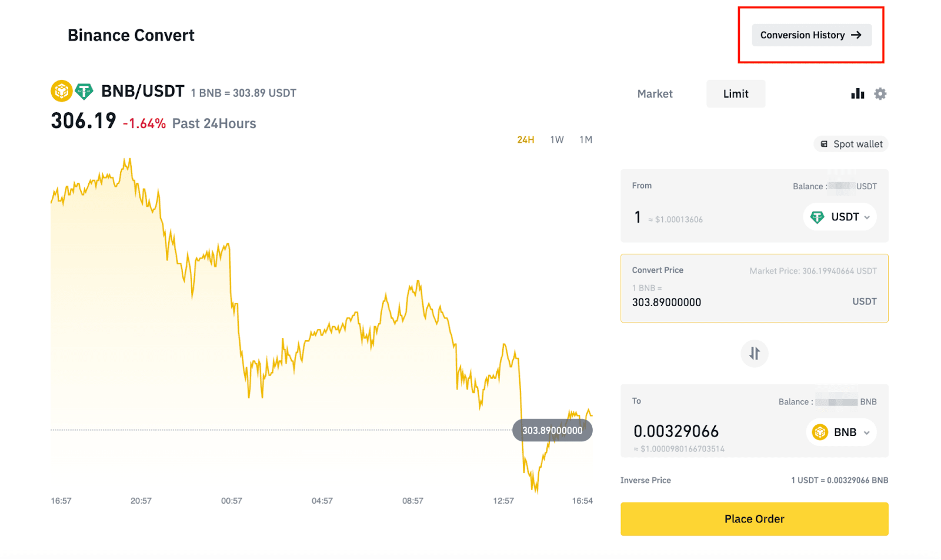This screenshot has width=941, height=560.
Task: Click the Tether icon beside pair title
Action: coord(84,91)
